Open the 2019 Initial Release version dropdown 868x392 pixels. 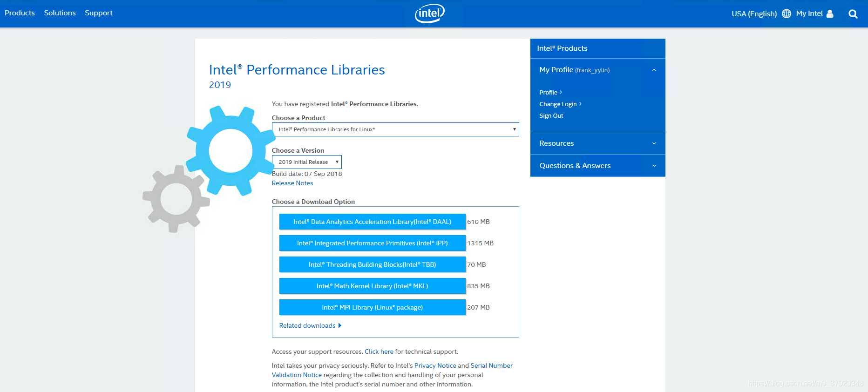pyautogui.click(x=307, y=162)
